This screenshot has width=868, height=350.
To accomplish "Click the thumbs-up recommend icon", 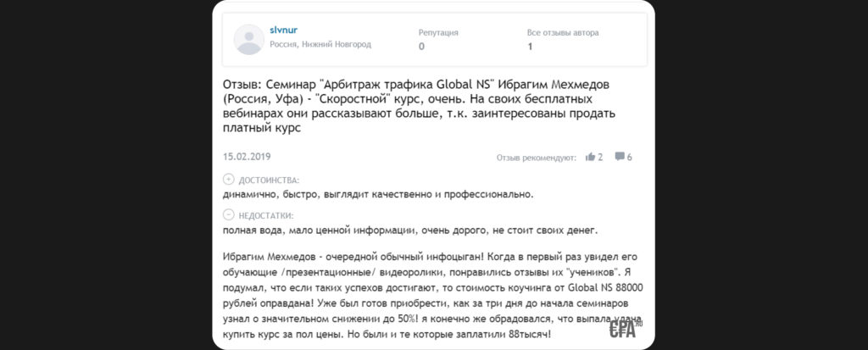I will 590,157.
